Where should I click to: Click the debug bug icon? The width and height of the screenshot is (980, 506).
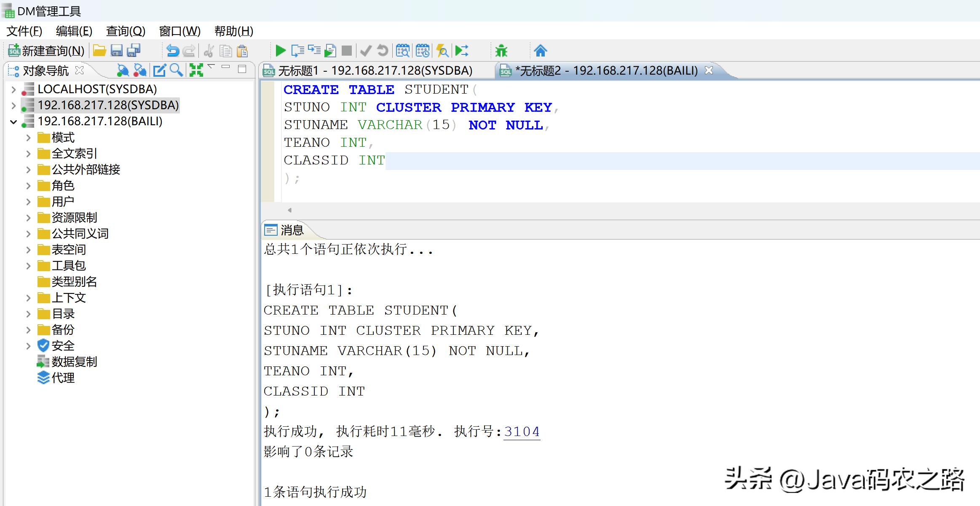tap(501, 51)
